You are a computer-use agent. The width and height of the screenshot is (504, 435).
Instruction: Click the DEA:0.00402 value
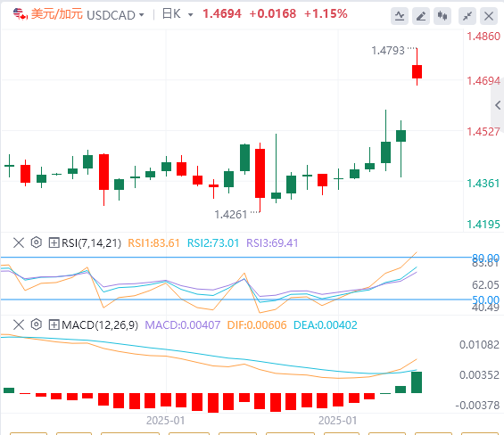click(x=326, y=325)
